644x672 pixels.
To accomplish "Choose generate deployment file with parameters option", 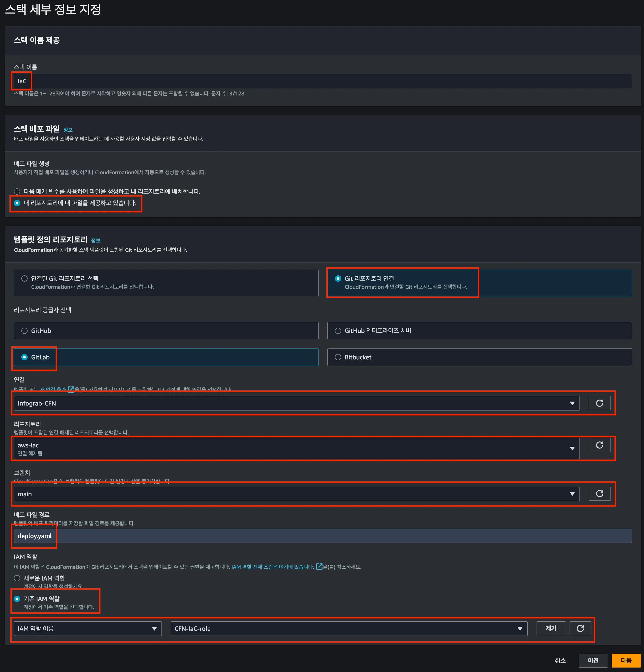I will [x=17, y=191].
